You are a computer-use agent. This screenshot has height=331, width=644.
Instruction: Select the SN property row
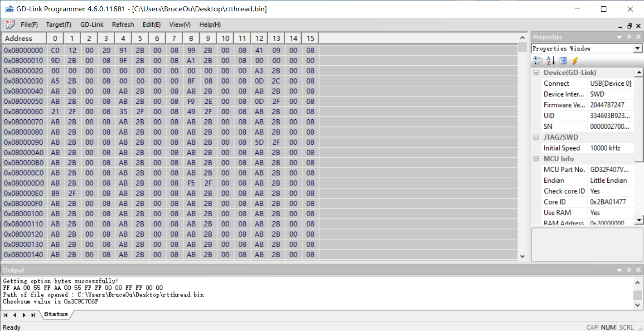pos(588,127)
